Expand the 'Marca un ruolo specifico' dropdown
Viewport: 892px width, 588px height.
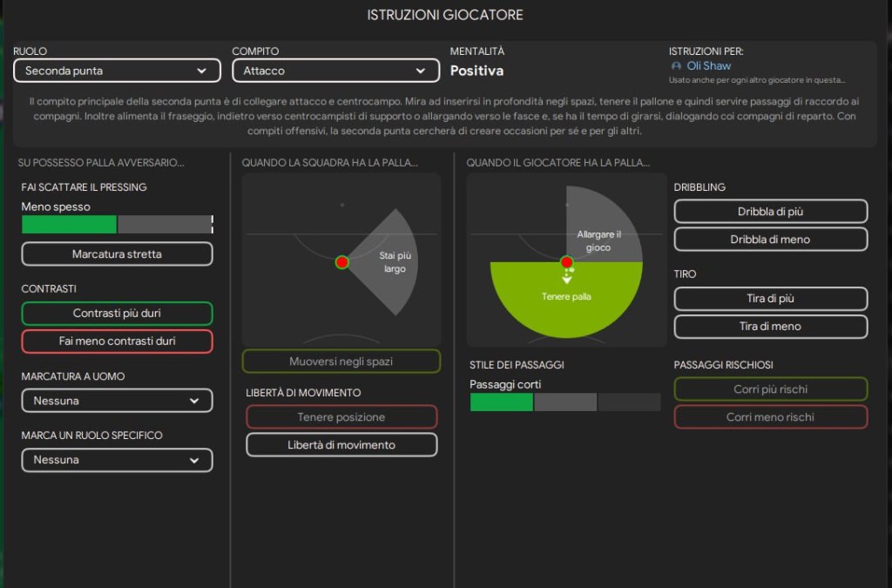coord(117,460)
